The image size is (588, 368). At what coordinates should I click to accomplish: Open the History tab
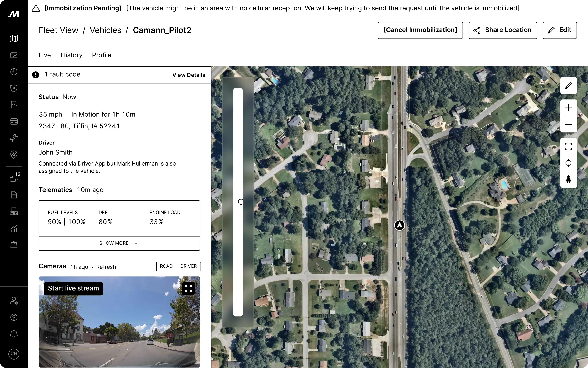pos(71,55)
